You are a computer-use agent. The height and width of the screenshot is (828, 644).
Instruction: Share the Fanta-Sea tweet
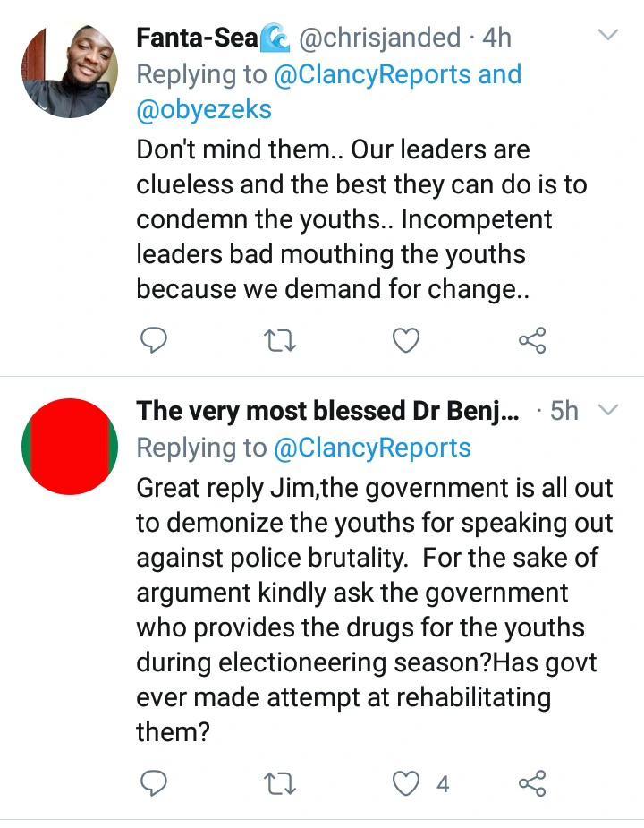tap(532, 341)
